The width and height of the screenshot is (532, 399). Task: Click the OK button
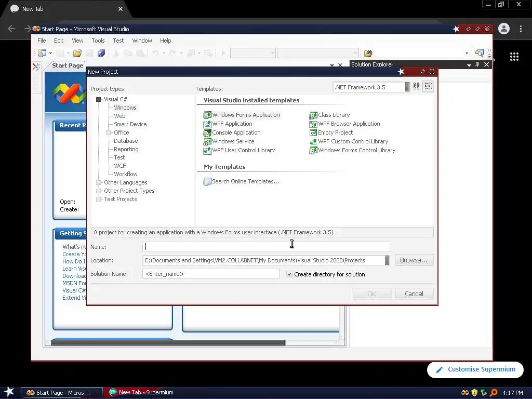(371, 294)
